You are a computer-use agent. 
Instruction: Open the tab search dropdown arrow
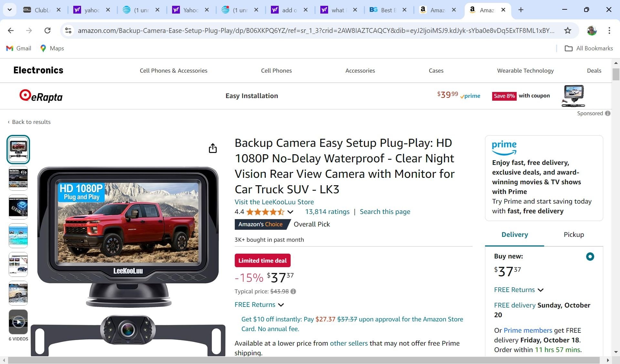click(10, 10)
